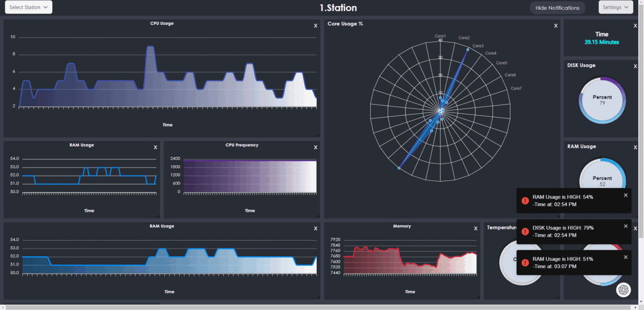Close the DISK Usage gauge panel
Screen dimensions: 644x310
(635, 66)
